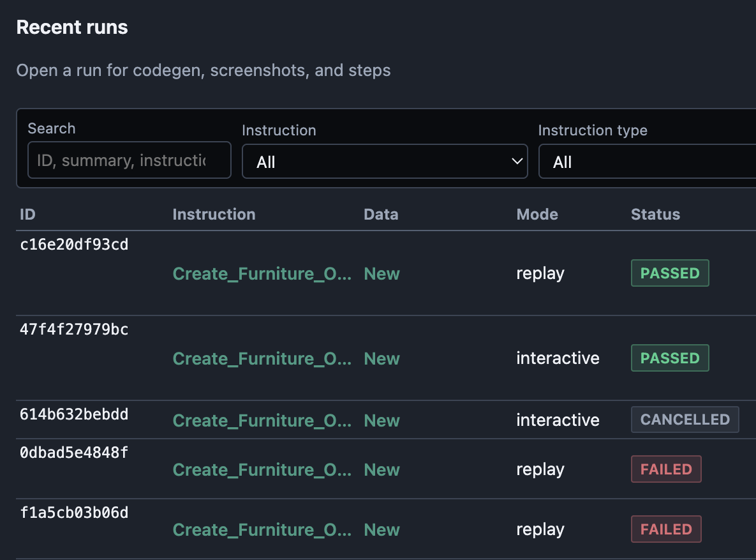Select run ID 614b632bebdd
The width and height of the screenshot is (756, 560).
(74, 414)
